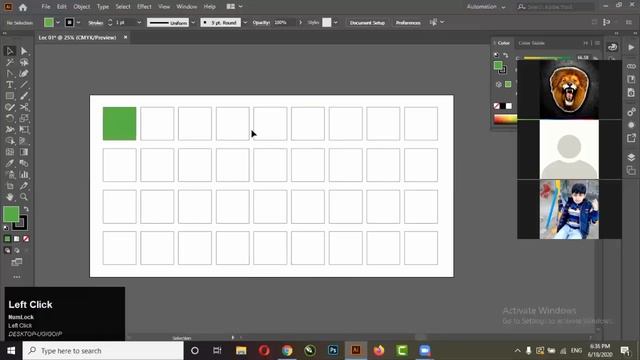This screenshot has width=640, height=360.
Task: Open Edit Toolbar three dots
Action: click(17, 277)
